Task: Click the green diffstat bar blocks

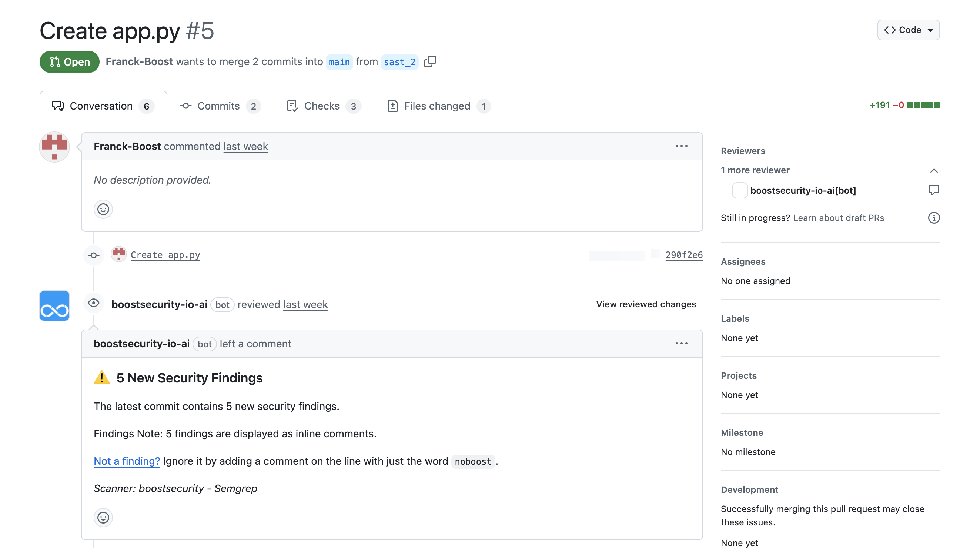Action: click(923, 105)
